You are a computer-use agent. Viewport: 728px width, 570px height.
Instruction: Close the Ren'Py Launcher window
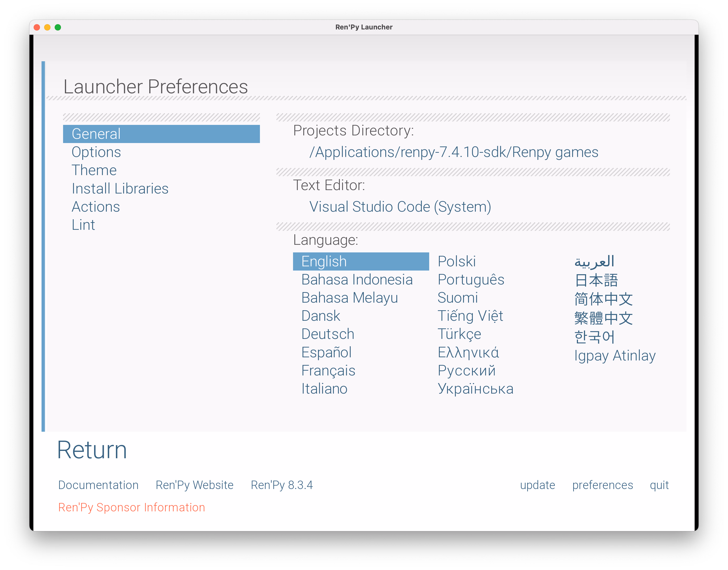point(37,27)
